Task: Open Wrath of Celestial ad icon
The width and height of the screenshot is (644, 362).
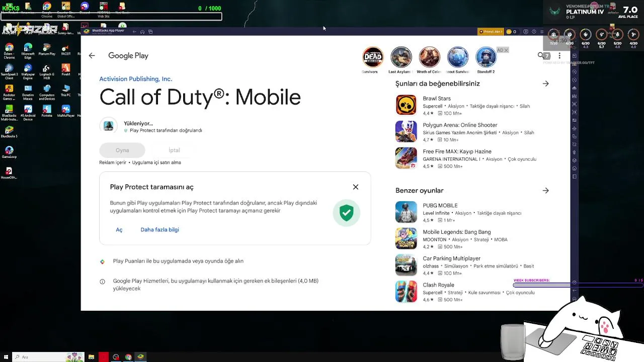Action: pos(429,57)
